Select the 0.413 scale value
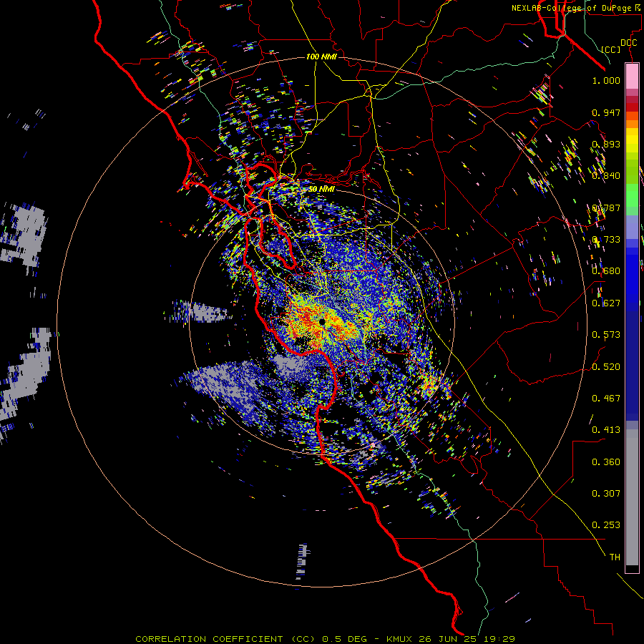Screen dimensions: 644x644 click(606, 430)
